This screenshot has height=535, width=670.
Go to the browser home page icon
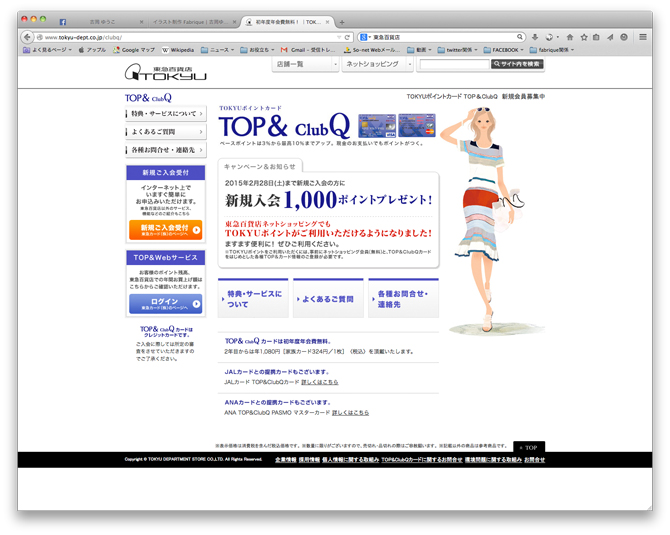570,37
